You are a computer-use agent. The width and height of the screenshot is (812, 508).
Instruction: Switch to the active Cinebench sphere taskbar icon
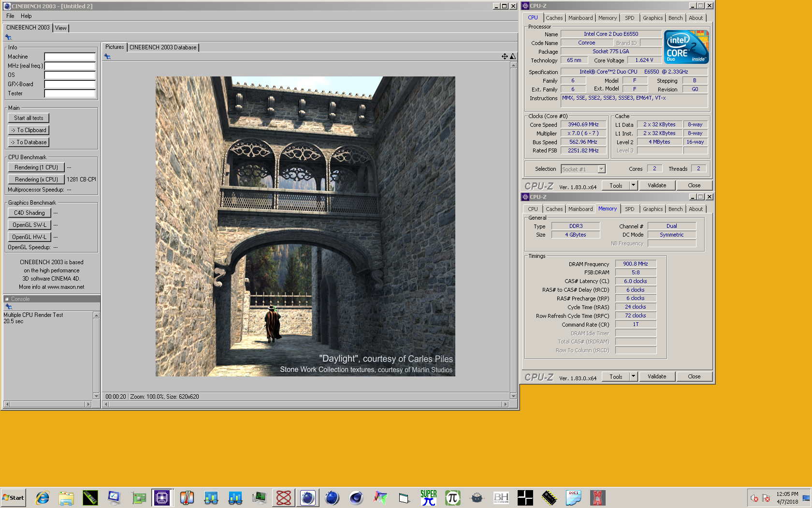308,497
